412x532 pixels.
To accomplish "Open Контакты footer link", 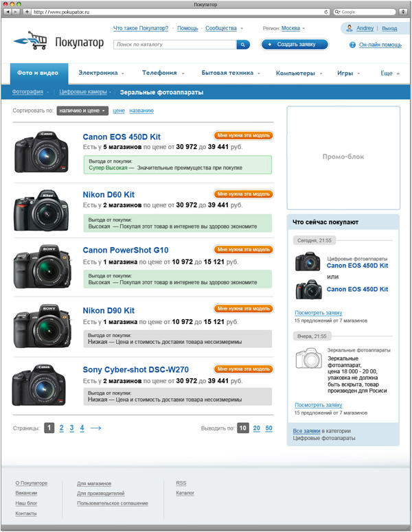I will pyautogui.click(x=26, y=513).
